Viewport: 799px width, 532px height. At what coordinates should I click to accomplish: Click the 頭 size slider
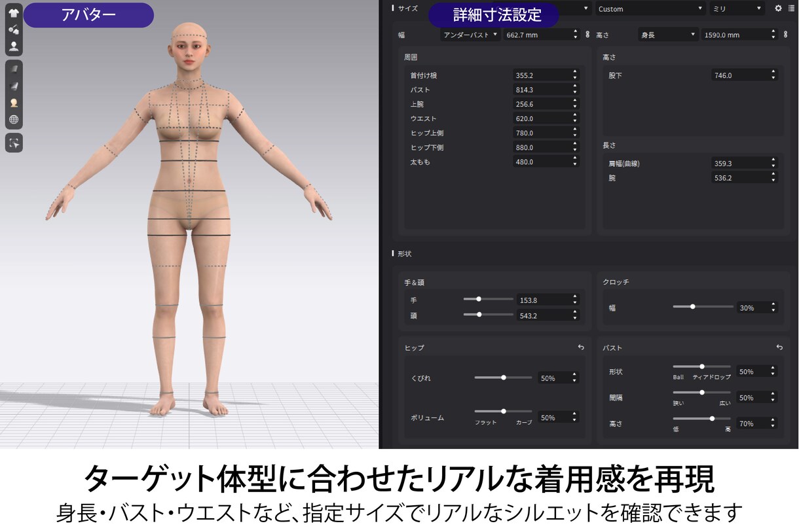coord(488,315)
